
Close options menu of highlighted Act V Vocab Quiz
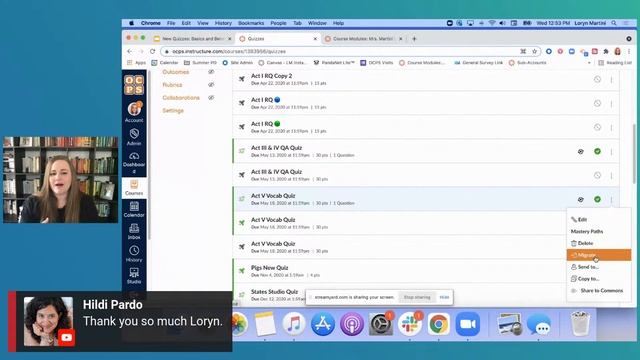click(x=611, y=199)
